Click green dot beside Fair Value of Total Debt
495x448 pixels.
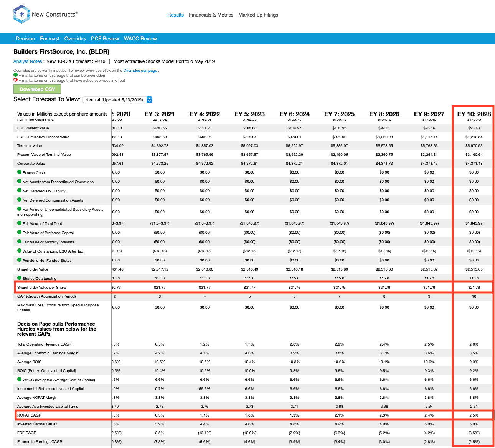(19, 223)
